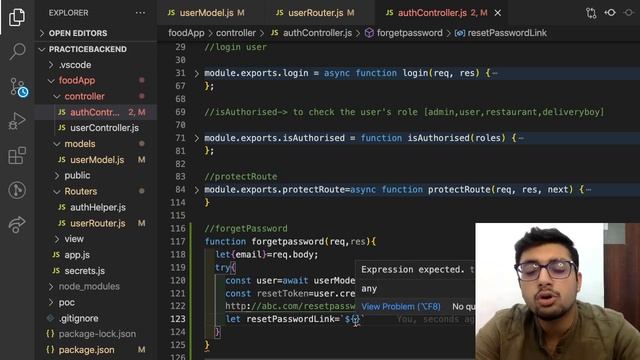Click line number 117 in the gutter
The image size is (640, 360).
pos(178,242)
